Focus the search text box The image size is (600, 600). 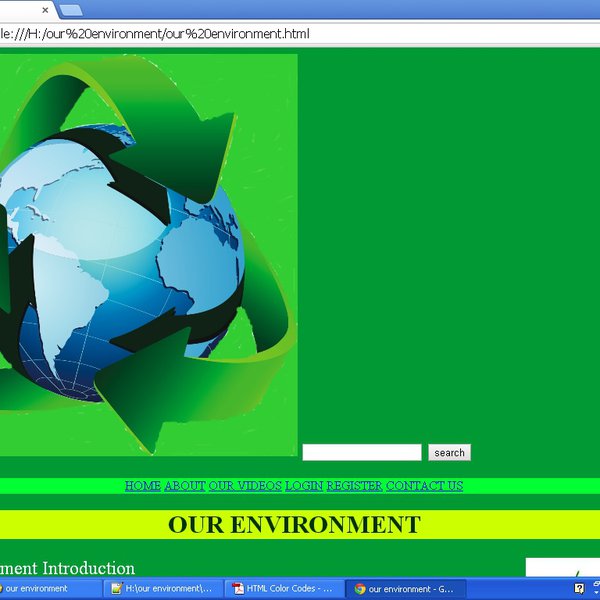tap(362, 452)
